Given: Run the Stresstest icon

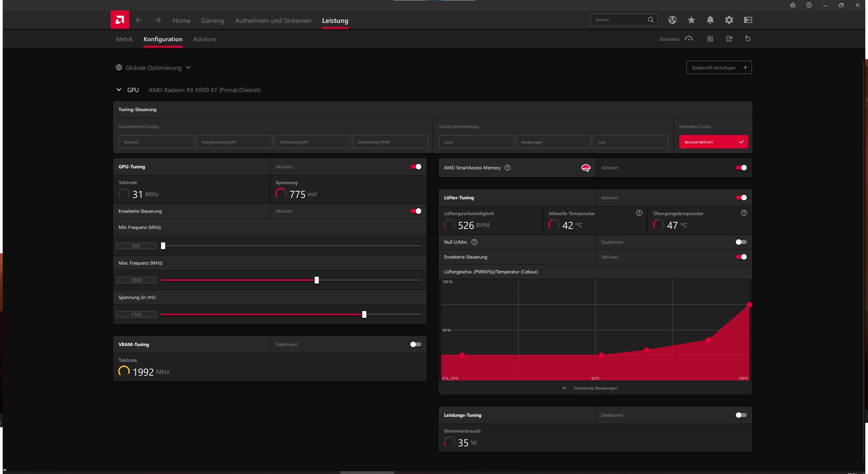Looking at the screenshot, I should [x=689, y=39].
